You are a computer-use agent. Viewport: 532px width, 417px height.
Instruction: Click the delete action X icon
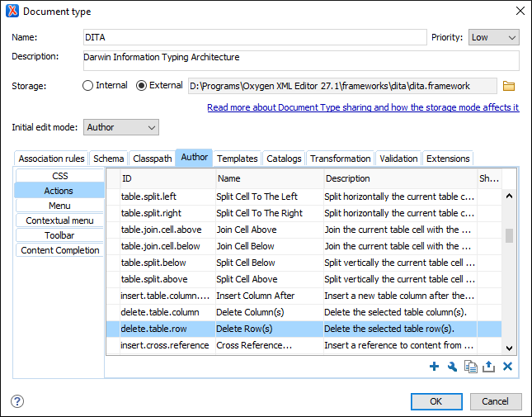point(508,367)
